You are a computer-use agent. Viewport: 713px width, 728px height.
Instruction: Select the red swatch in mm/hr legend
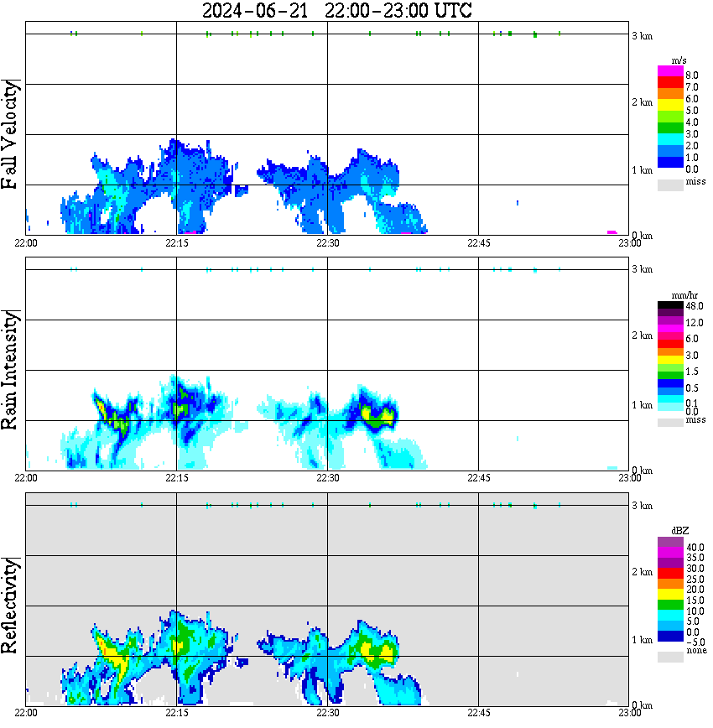click(670, 344)
